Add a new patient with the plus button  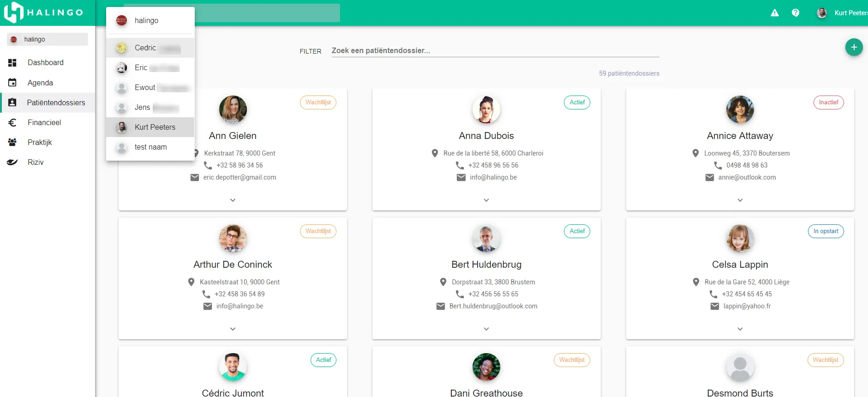tap(854, 47)
